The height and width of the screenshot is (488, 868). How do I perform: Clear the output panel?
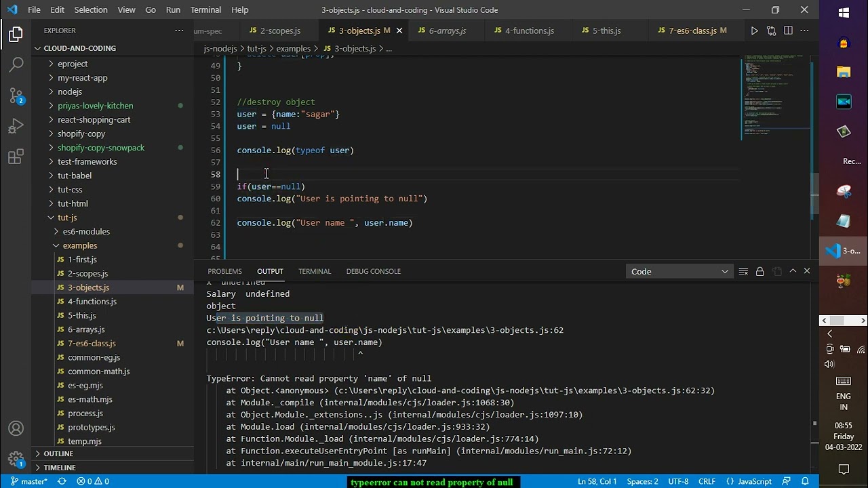(743, 271)
